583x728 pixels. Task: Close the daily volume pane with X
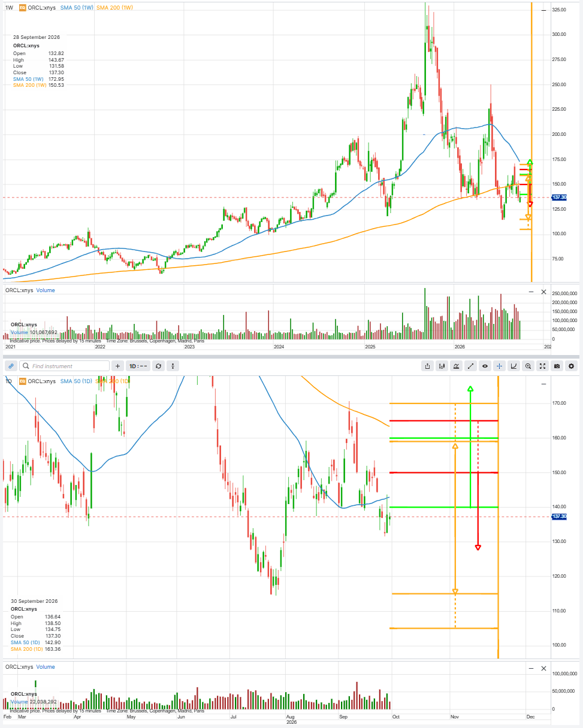tap(543, 668)
